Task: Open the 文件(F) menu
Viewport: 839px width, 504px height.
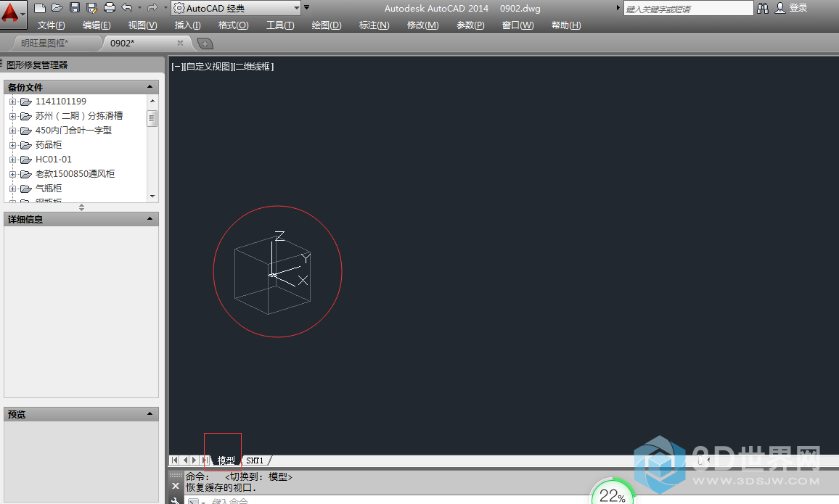Action: coord(52,25)
